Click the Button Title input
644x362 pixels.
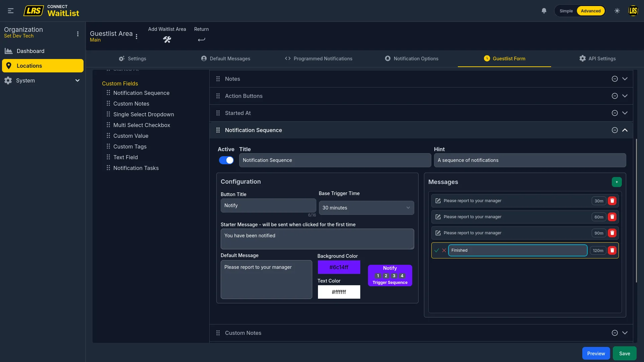point(268,205)
